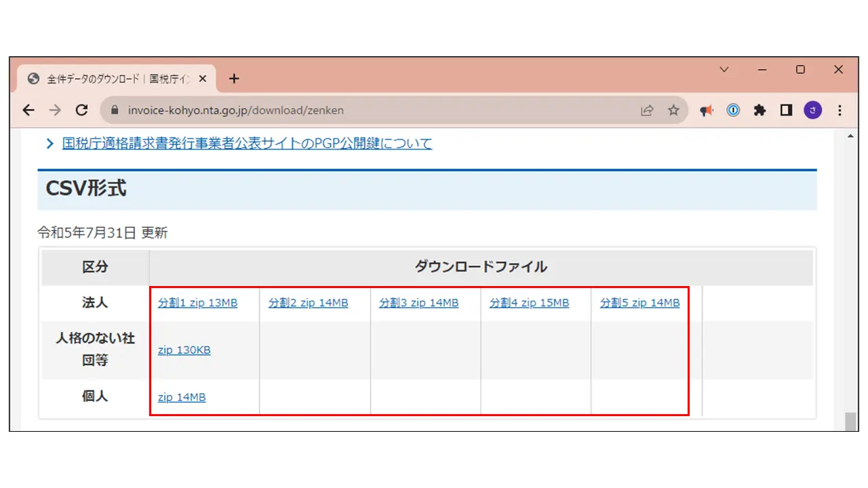Share this page via address bar icon
This screenshot has height=488, width=868.
[647, 110]
